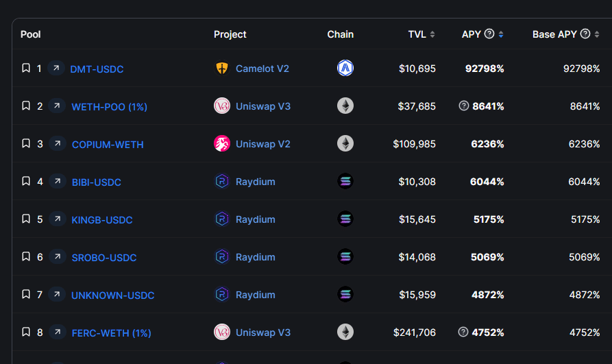Viewport: 612px width, 364px height.
Task: Sort by APY using header arrows
Action: pyautogui.click(x=501, y=34)
